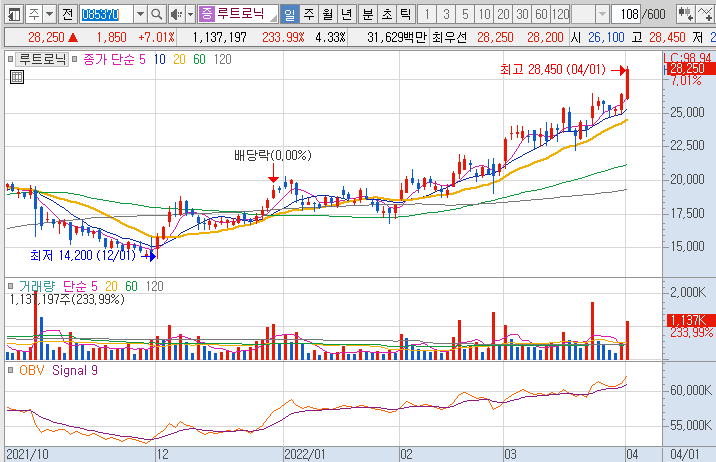Select the 일 (daily) period tab
Viewport: 716px width, 462px height.
coord(290,15)
